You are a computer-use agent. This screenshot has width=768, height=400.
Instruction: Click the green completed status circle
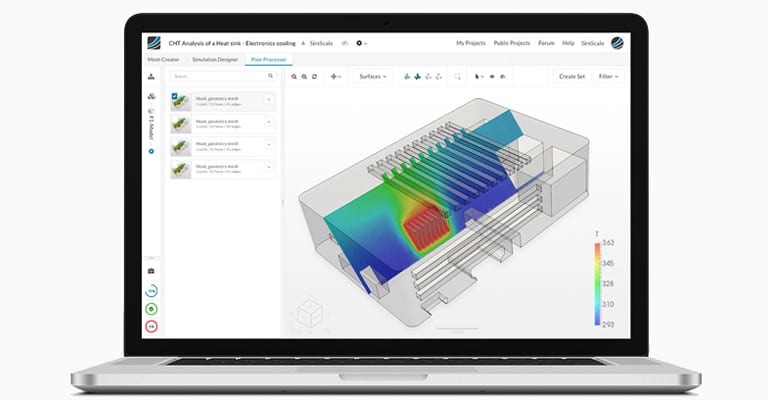[x=151, y=309]
